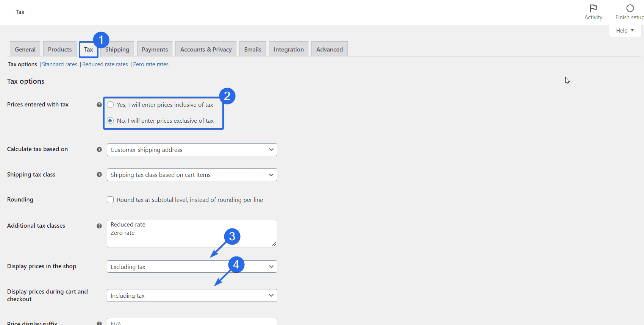Switch to the Integration tab
The image size is (644, 325).
(289, 49)
